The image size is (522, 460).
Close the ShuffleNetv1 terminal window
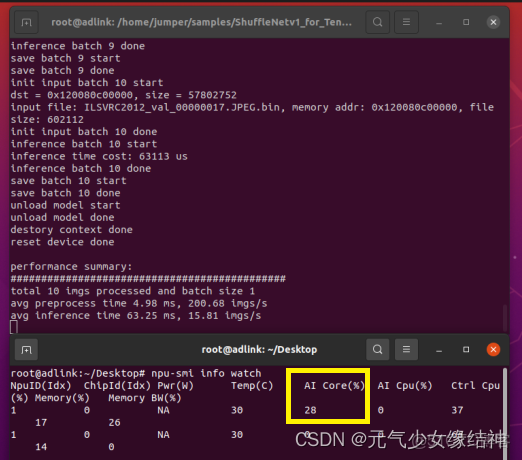click(x=493, y=22)
